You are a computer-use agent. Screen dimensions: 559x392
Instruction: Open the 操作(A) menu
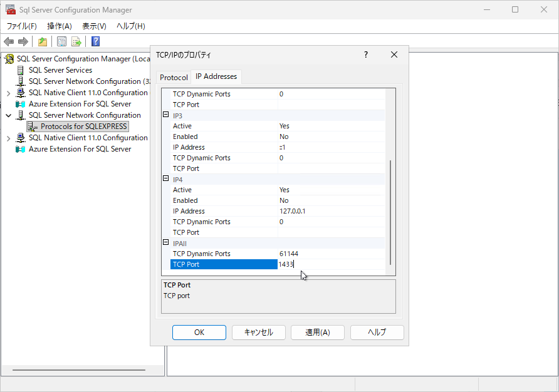coord(60,26)
